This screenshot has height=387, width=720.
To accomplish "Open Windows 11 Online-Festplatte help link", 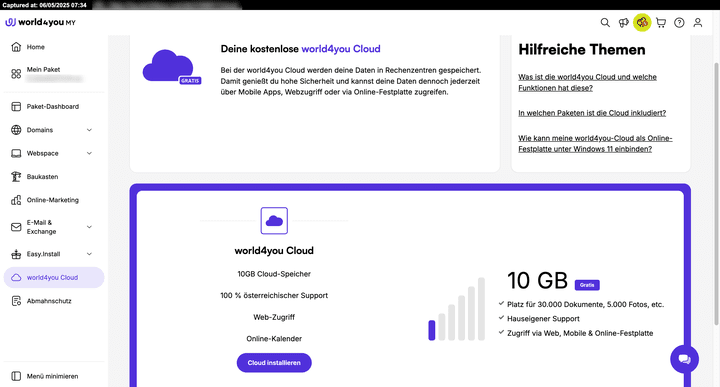I will click(595, 143).
